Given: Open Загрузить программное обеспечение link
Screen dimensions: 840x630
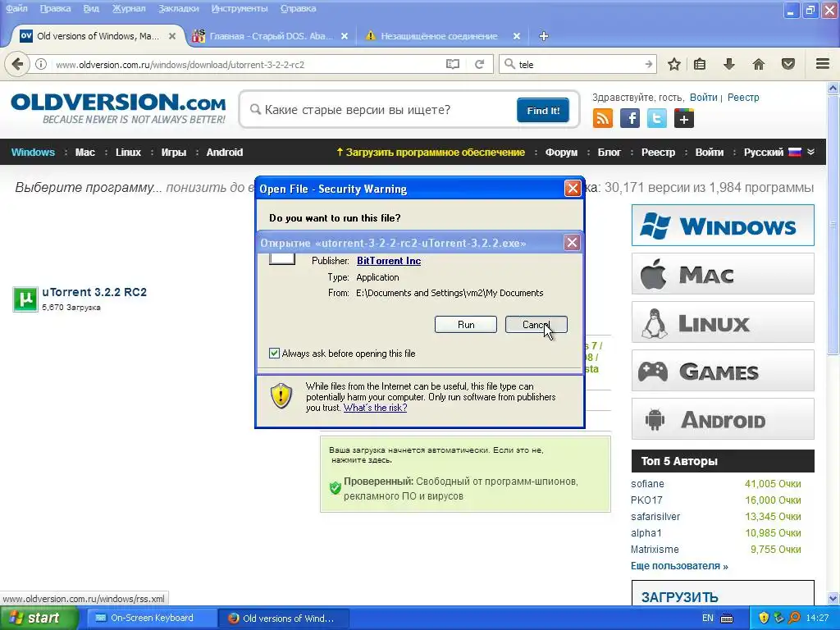Looking at the screenshot, I should pos(430,152).
